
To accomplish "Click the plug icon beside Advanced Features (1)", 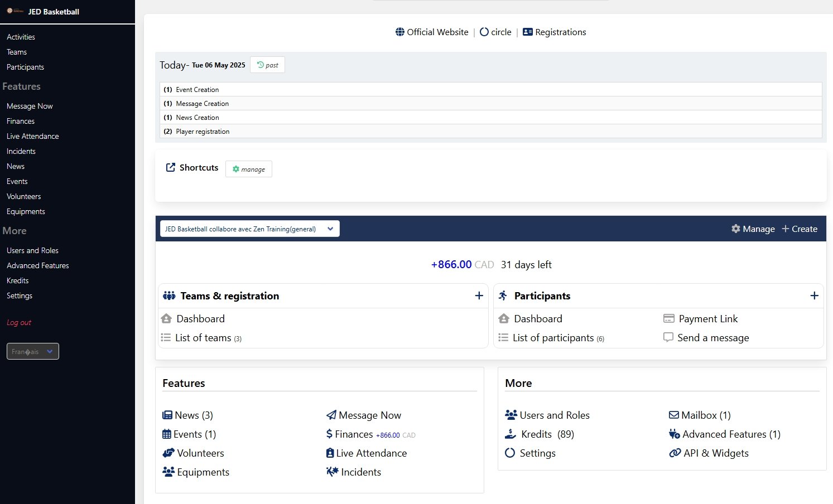I will click(x=675, y=434).
